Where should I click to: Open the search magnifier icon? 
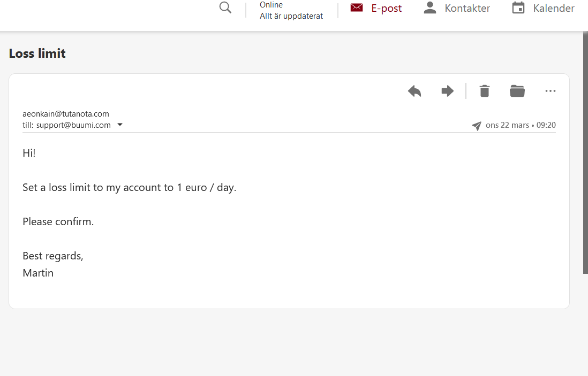point(225,7)
